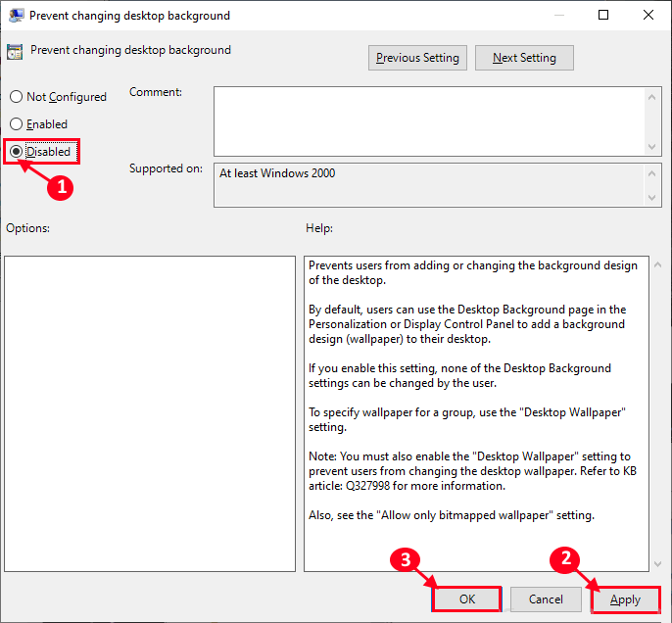Click the 'Prevents users from adding' help paragraph
Viewport: 672px width, 623px height.
coord(473,272)
